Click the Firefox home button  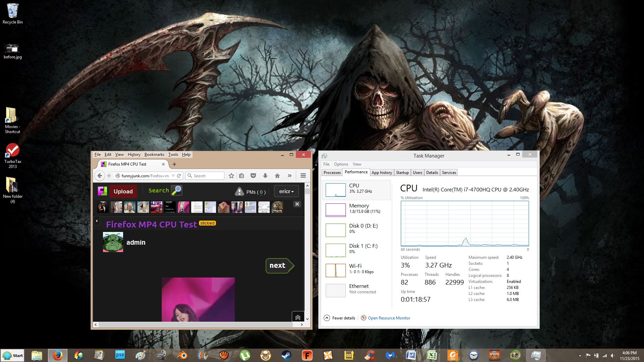click(277, 176)
